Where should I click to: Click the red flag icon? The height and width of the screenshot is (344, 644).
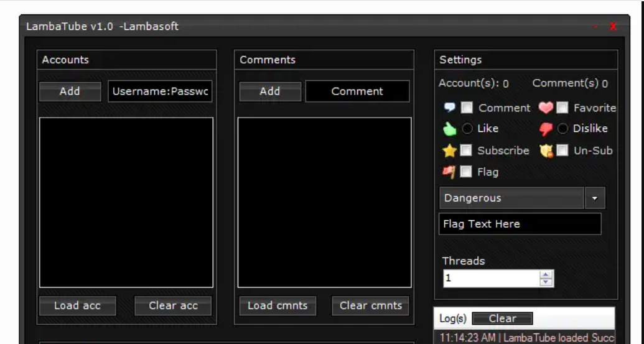pos(449,172)
